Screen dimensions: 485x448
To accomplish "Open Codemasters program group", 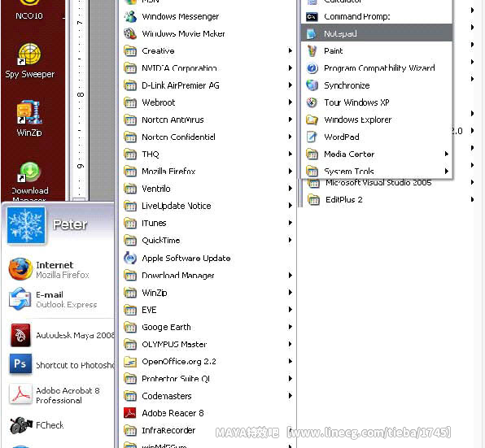I will point(208,396).
